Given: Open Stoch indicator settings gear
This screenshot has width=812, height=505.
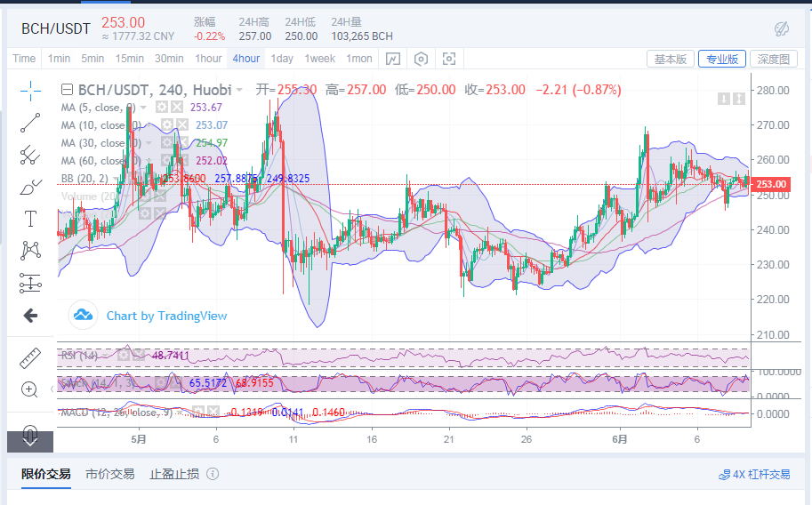Looking at the screenshot, I should coord(161,383).
